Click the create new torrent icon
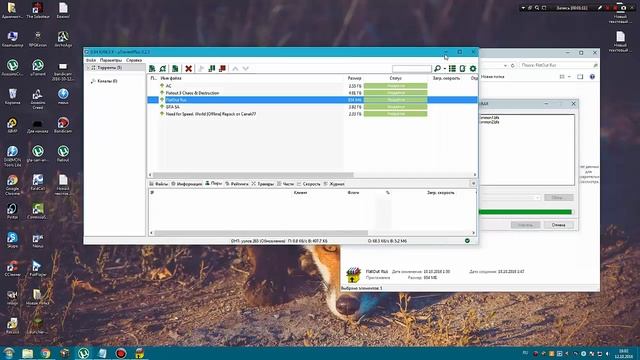This screenshot has width=640, height=360. point(175,69)
